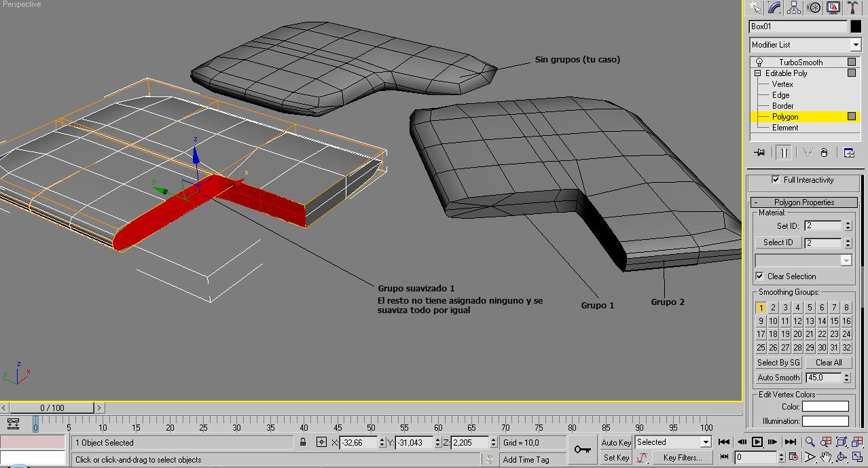
Task: Open the Hierarchy command panel tab
Action: [794, 7]
